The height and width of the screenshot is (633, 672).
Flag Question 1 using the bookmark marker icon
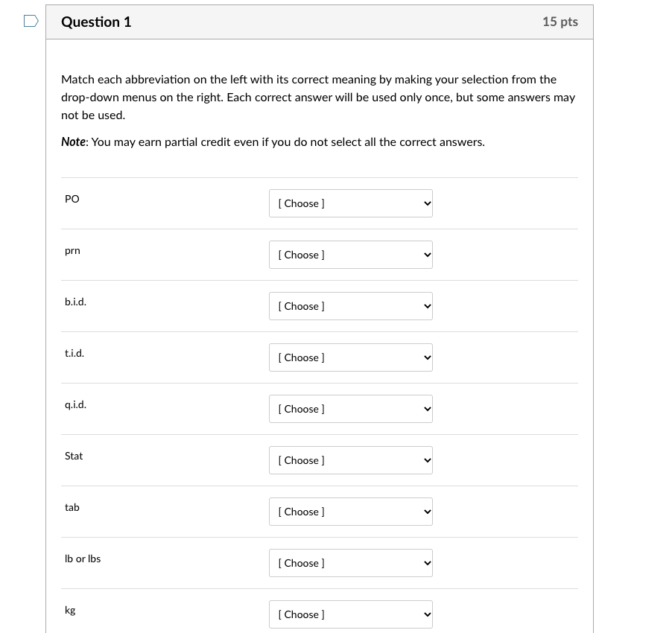coord(29,21)
